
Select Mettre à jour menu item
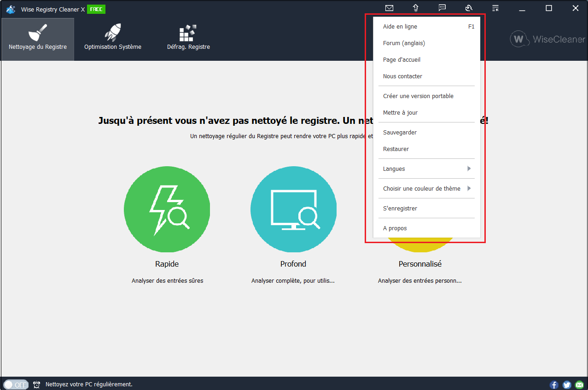(426, 113)
